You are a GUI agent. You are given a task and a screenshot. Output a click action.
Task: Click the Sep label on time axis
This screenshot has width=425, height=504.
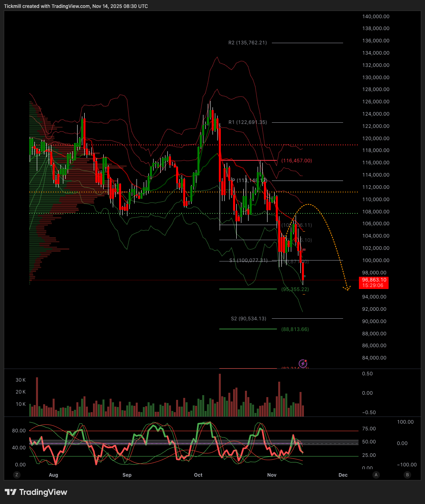click(127, 475)
